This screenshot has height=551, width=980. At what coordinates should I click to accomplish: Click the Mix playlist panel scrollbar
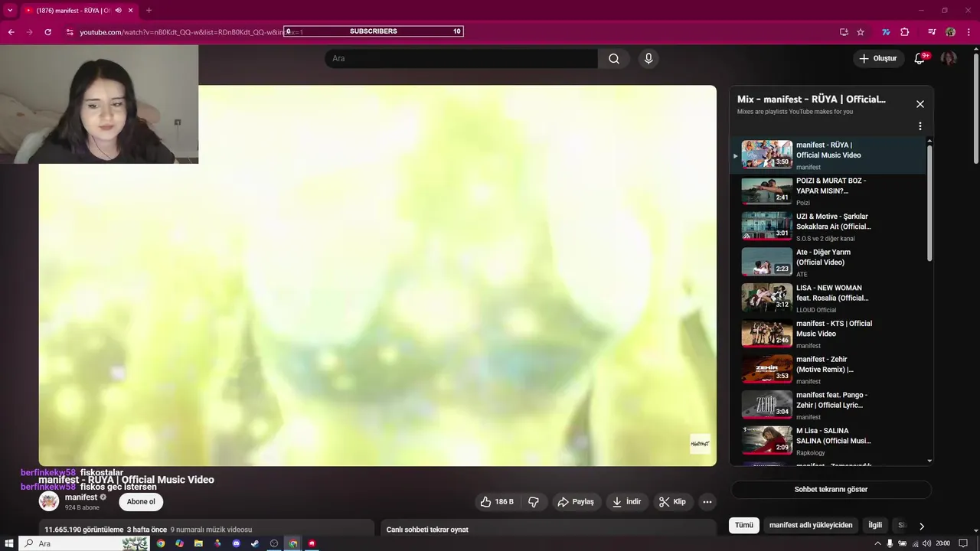pos(929,203)
